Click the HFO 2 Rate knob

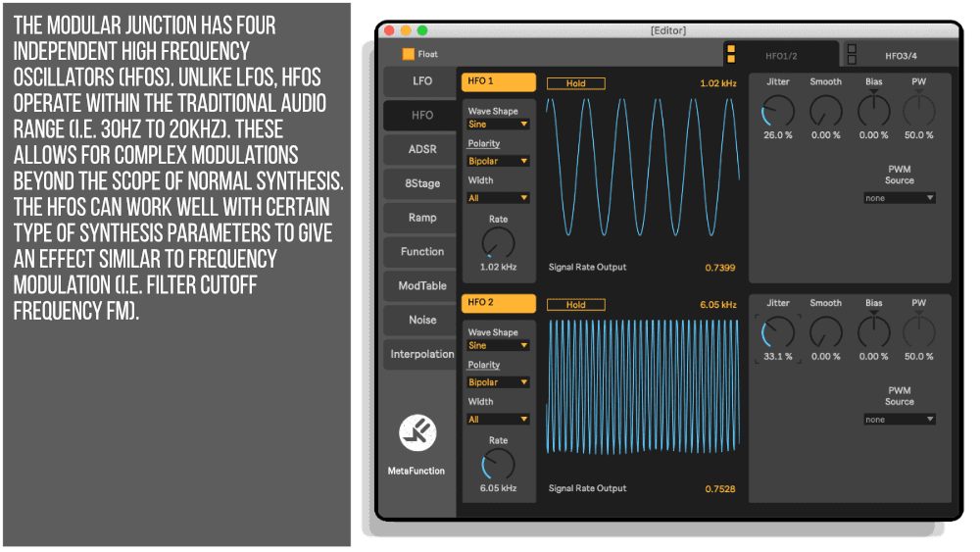click(498, 465)
